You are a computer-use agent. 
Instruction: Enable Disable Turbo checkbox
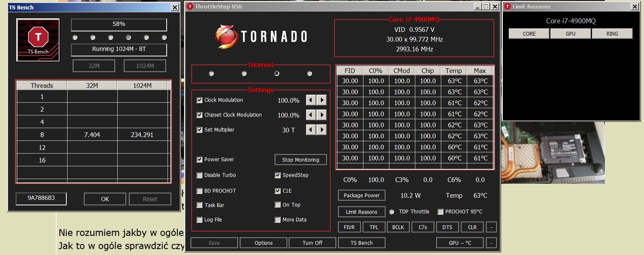coord(199,175)
